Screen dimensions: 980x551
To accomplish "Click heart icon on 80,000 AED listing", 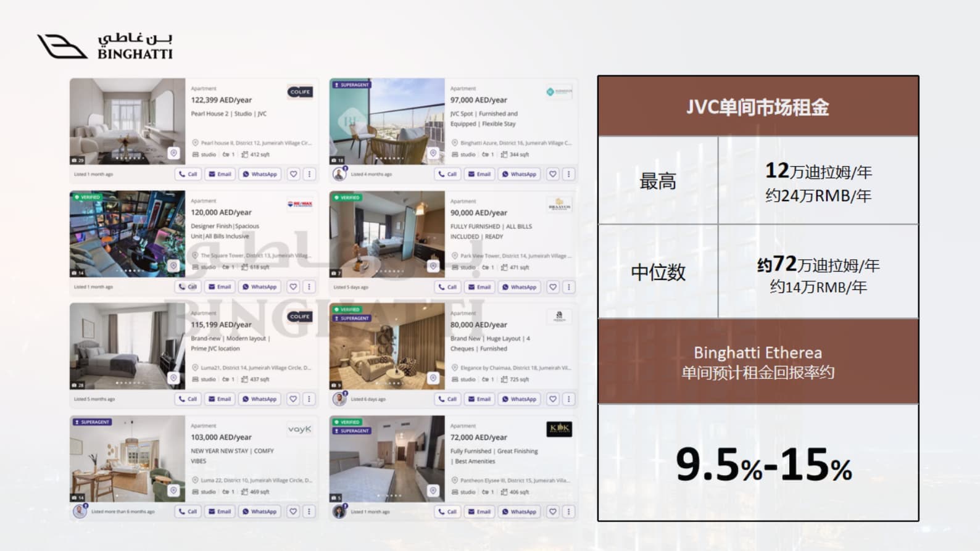I will (553, 399).
